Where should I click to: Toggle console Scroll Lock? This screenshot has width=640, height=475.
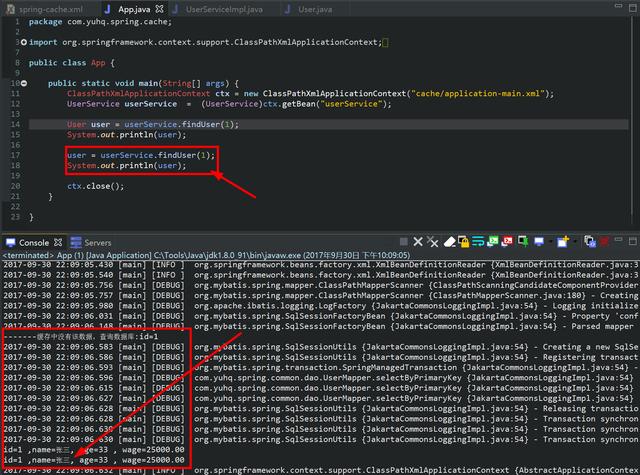[463, 242]
